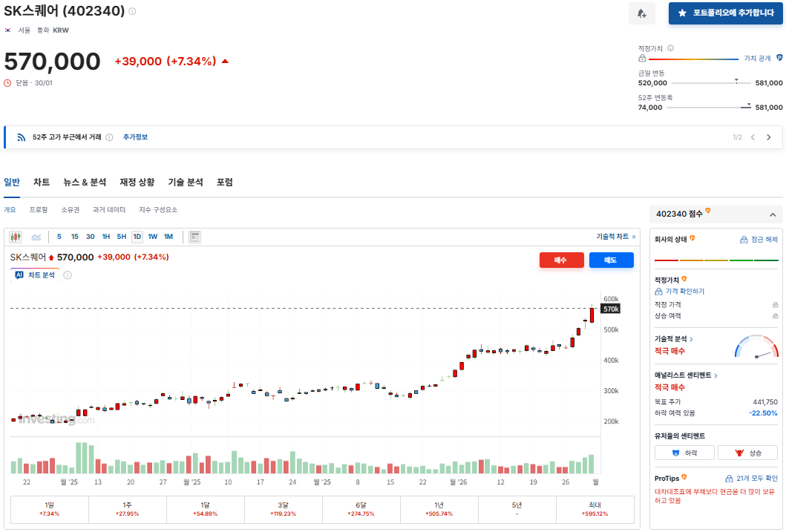Screen dimensions: 786x532
Task: Go to next notice arrow
Action: point(768,137)
